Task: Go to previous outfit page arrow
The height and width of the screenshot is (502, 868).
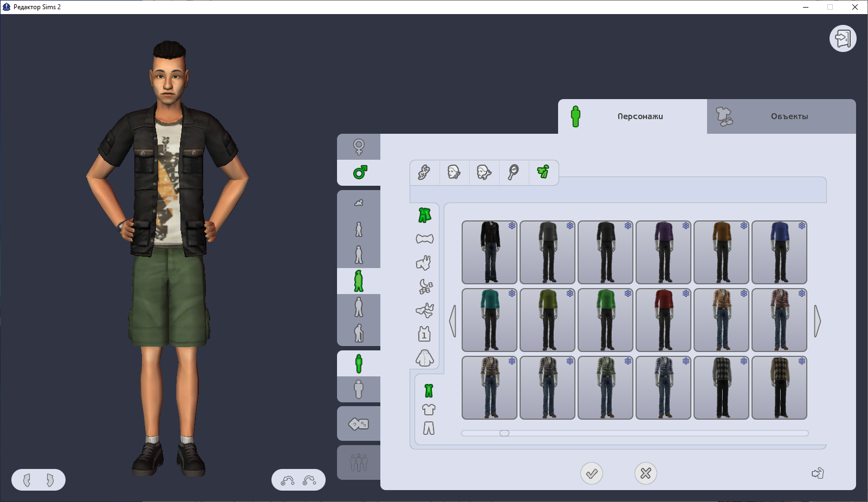Action: click(453, 321)
